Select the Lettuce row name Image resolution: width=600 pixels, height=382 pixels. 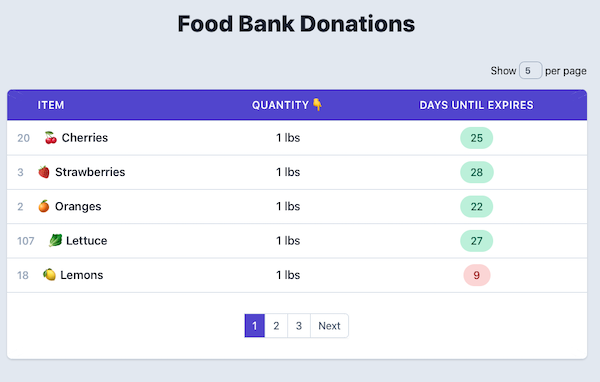(x=86, y=241)
